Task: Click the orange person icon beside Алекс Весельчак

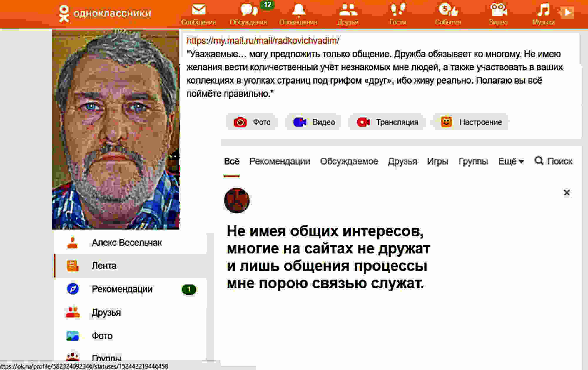Action: click(72, 243)
